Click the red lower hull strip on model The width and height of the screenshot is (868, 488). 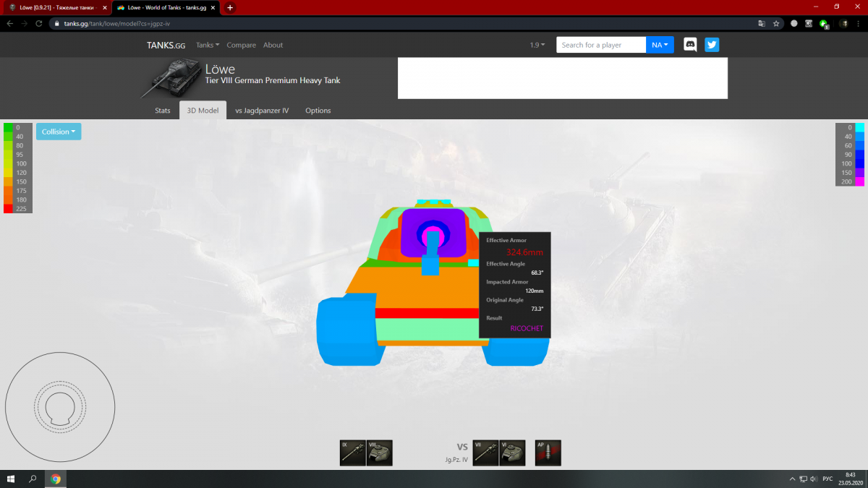[x=427, y=313]
